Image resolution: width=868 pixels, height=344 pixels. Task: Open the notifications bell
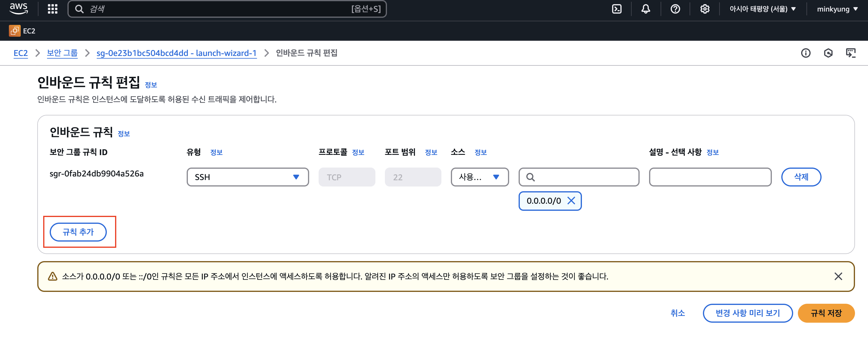[x=646, y=9]
